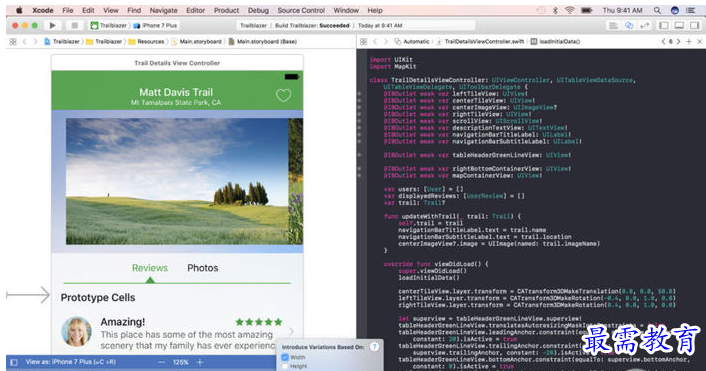The width and height of the screenshot is (706, 371).
Task: Stop the running build
Action: click(x=75, y=26)
